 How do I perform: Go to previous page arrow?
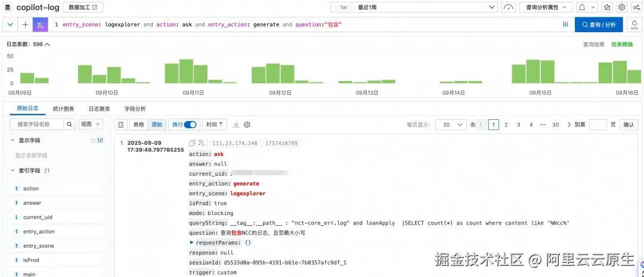[x=481, y=125]
